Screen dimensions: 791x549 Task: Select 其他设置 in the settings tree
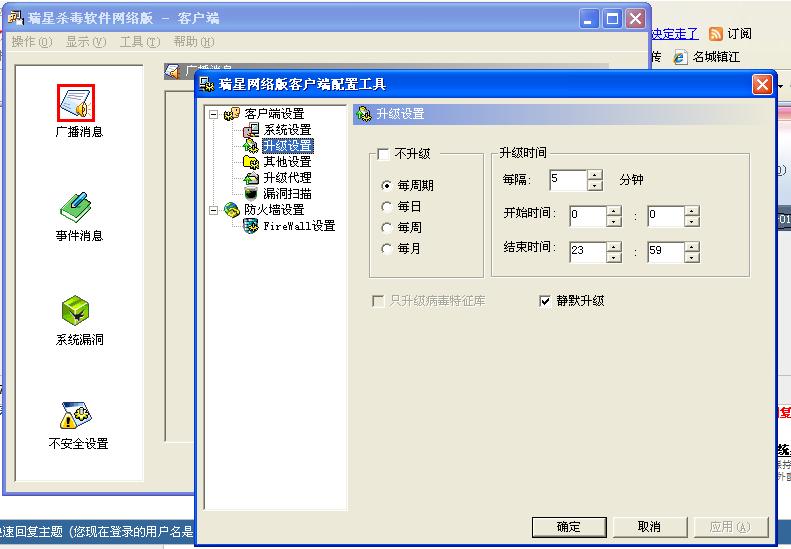(x=288, y=162)
